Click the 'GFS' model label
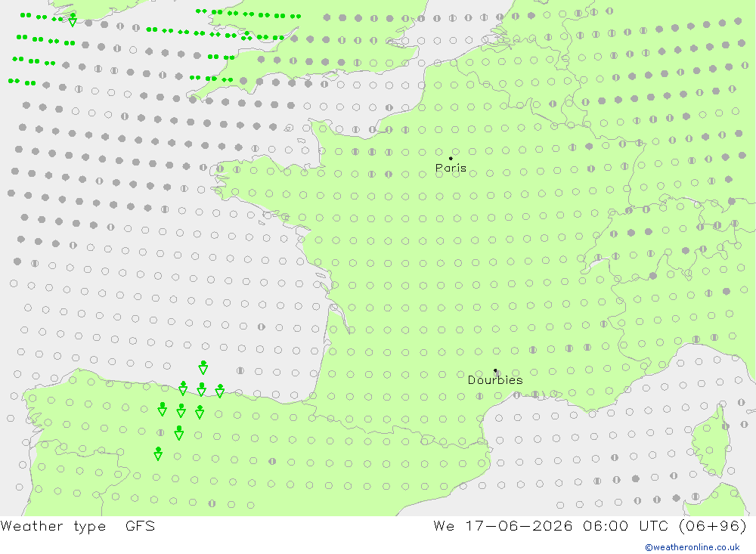Viewport: 756px width, 554px height. click(x=141, y=525)
